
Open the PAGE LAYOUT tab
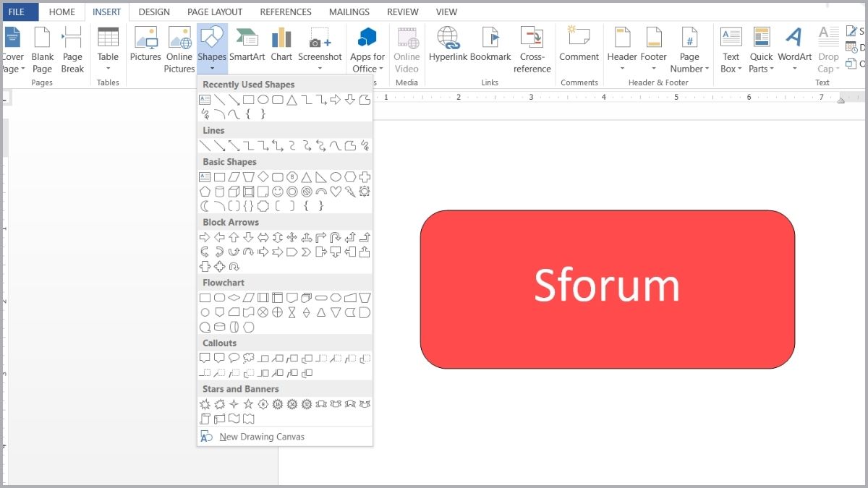tap(215, 12)
